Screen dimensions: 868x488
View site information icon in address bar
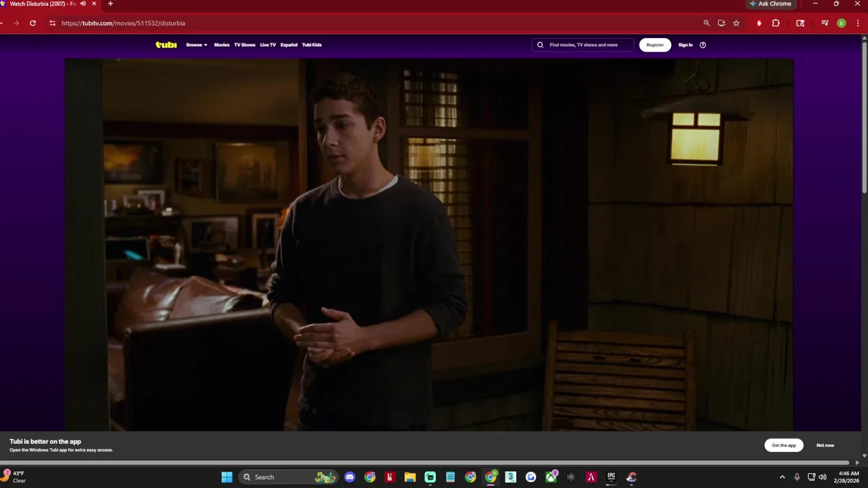pos(52,23)
